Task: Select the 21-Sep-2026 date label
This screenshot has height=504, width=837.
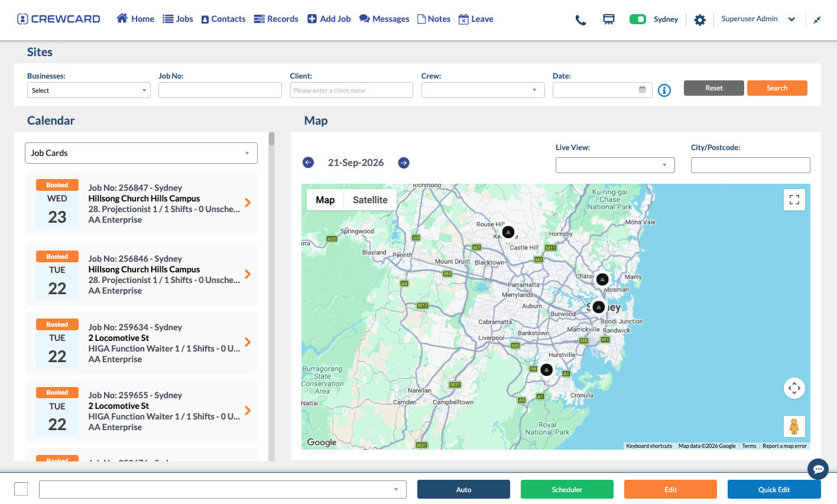Action: tap(356, 162)
